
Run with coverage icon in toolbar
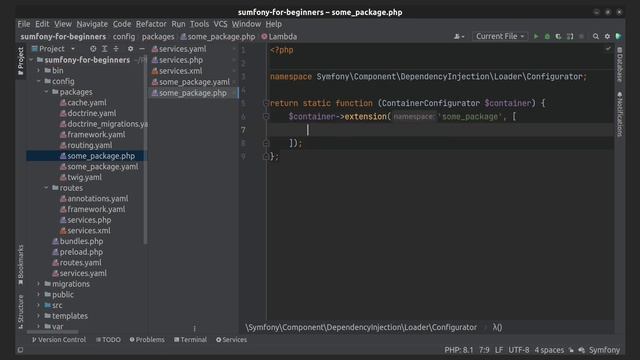tap(558, 36)
